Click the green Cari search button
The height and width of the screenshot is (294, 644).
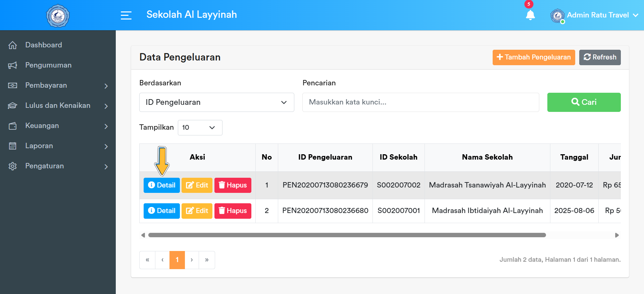click(584, 102)
